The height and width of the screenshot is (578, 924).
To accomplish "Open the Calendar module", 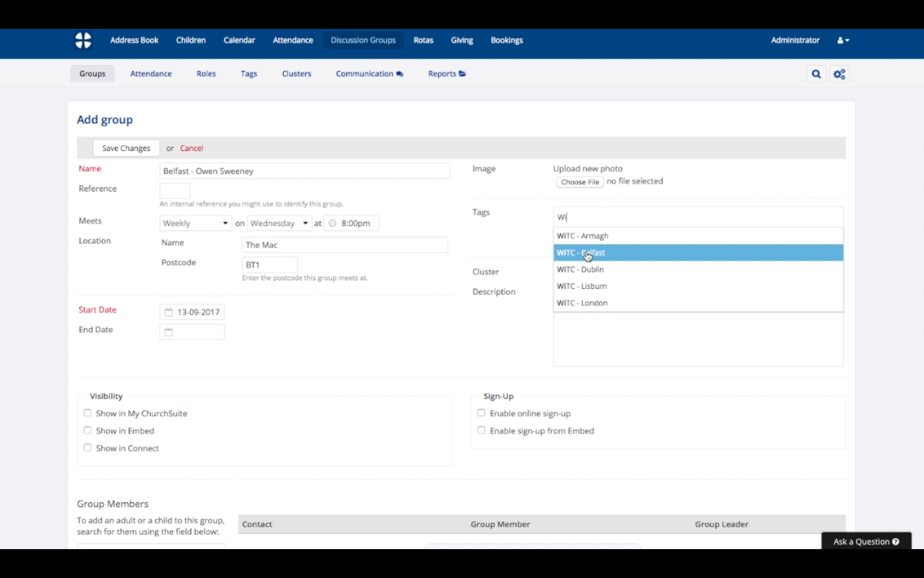I will point(239,40).
